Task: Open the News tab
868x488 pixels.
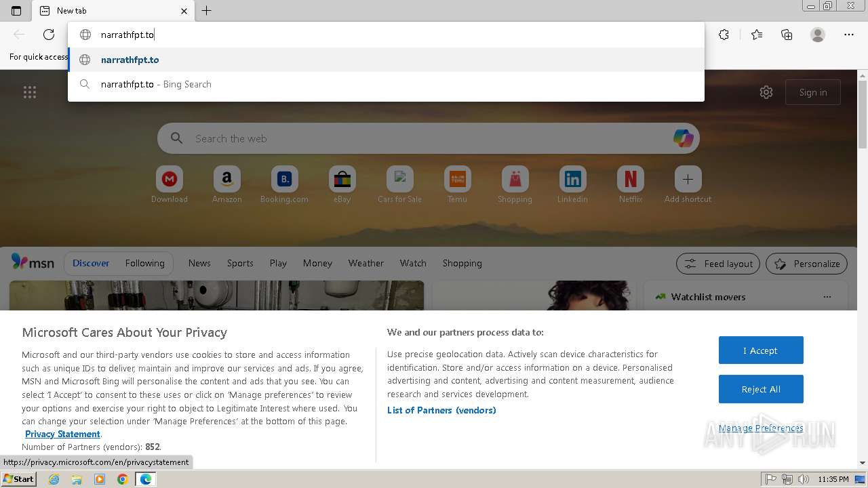Action: [x=199, y=263]
